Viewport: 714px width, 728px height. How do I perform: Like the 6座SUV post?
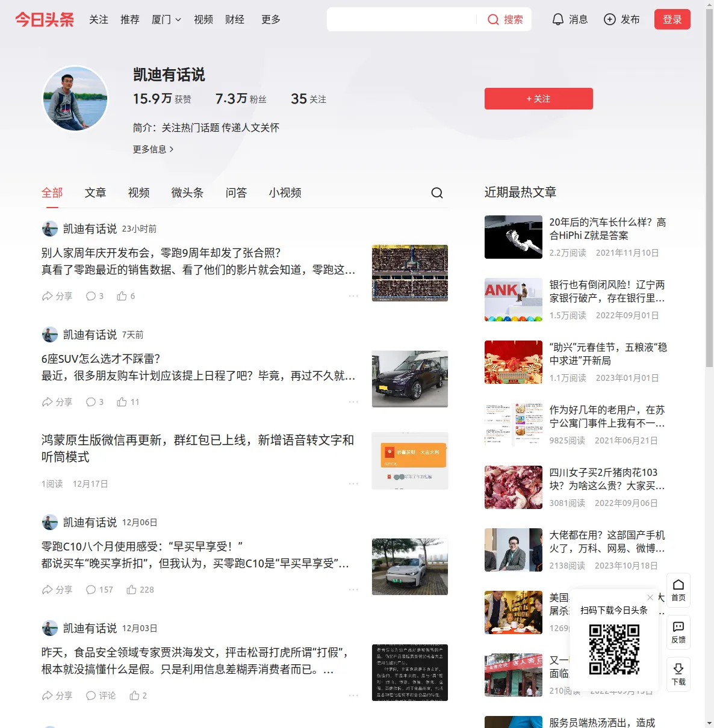128,402
